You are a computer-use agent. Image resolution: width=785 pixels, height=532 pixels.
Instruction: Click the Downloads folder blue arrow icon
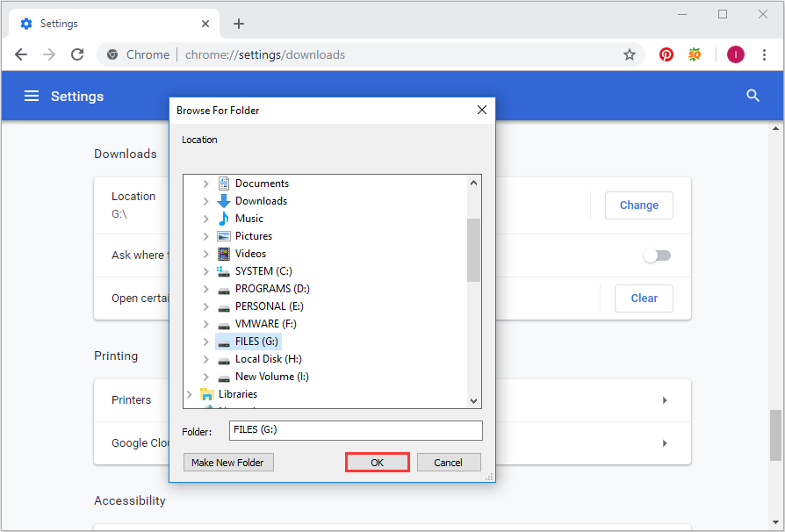pyautogui.click(x=224, y=201)
